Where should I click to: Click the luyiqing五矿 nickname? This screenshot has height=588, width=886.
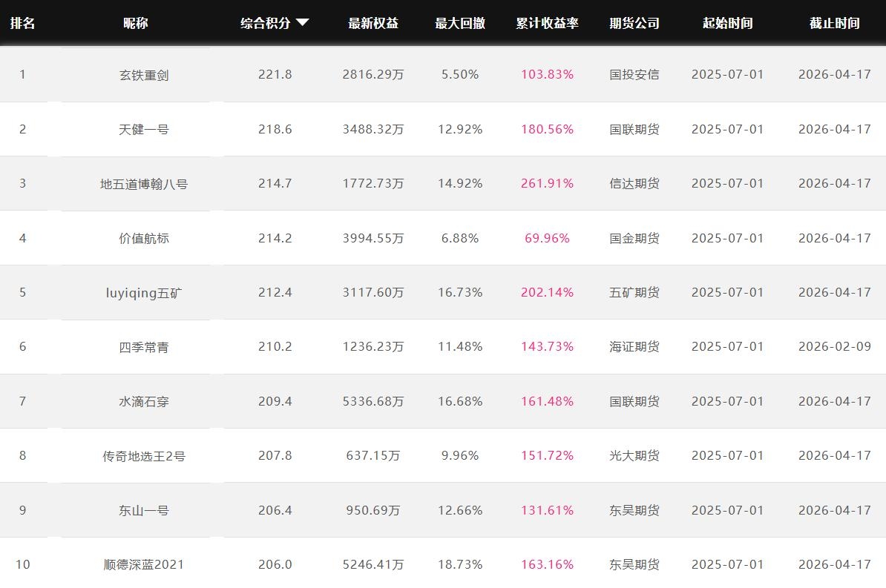(x=144, y=293)
